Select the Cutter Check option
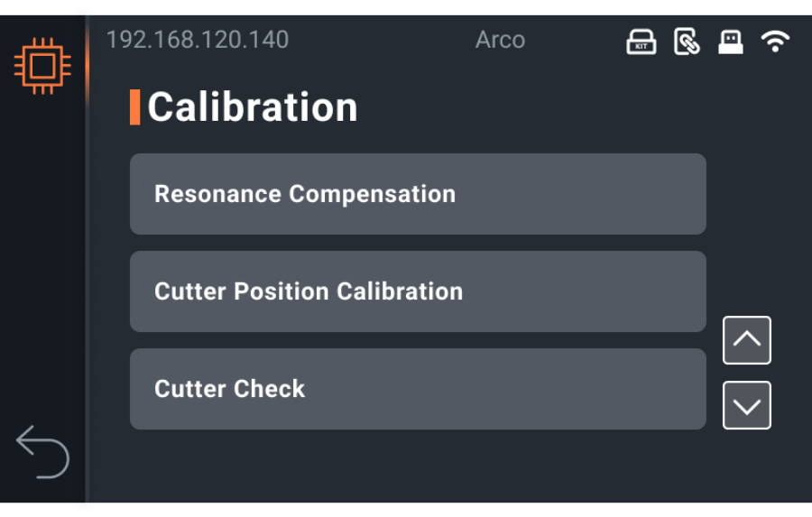Viewport: 812px width, 517px height. [x=418, y=389]
